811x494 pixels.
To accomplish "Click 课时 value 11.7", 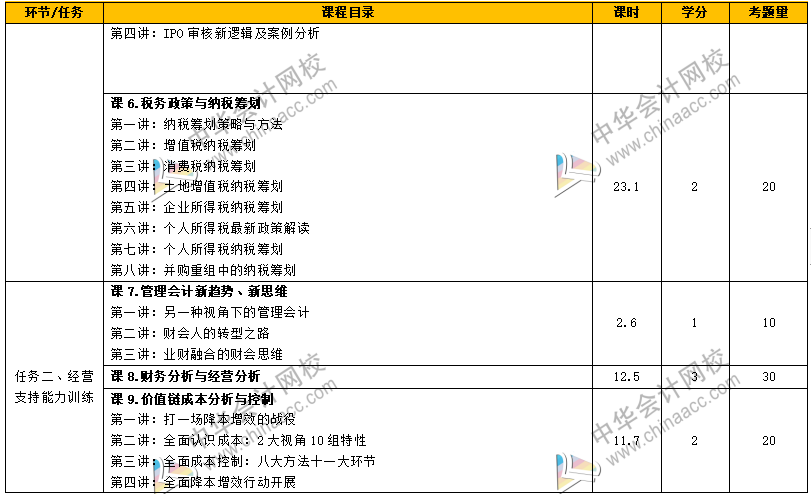I will click(x=626, y=441).
